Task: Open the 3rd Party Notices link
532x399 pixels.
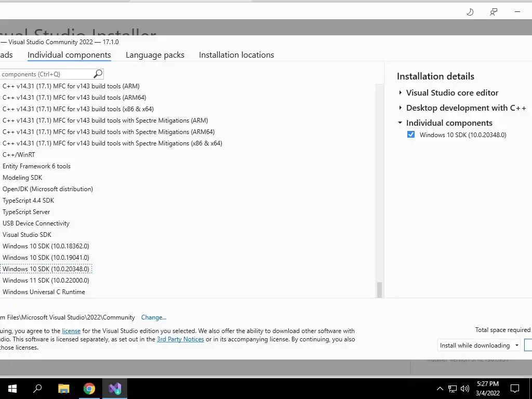Action: 180,339
